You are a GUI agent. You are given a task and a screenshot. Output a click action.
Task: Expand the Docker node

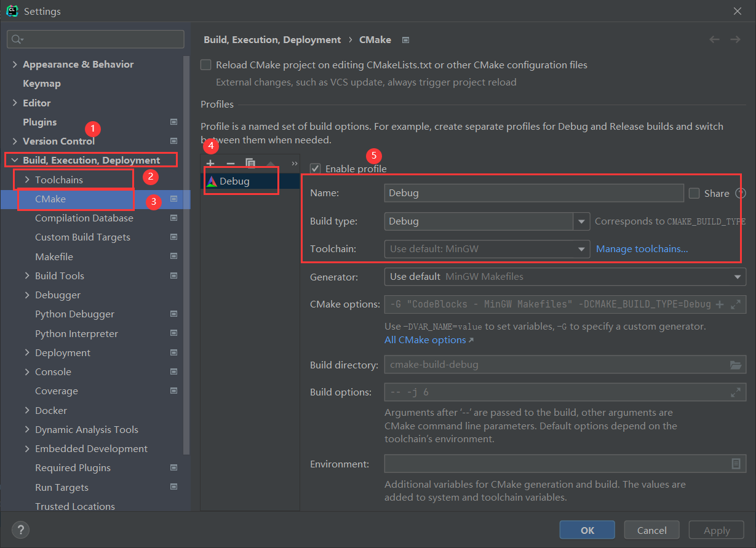[x=27, y=410]
